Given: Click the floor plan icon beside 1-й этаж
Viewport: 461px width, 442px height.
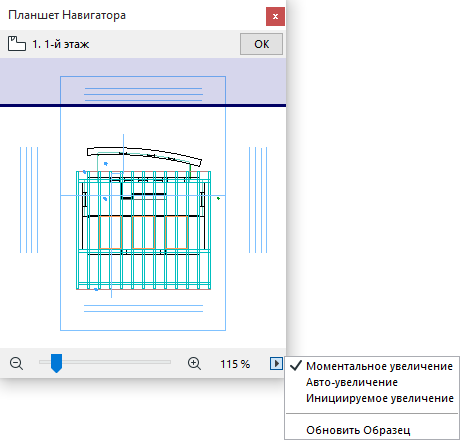Looking at the screenshot, I should point(17,44).
